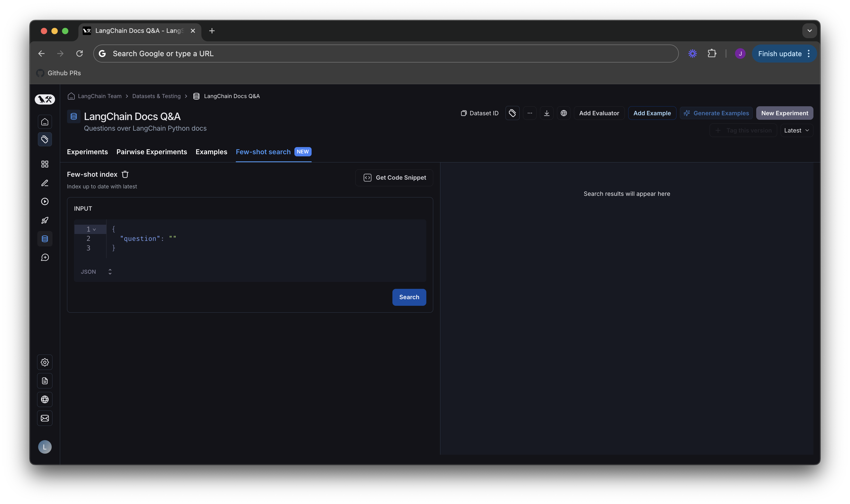Switch to the Pairwise Experiments tab

(x=152, y=152)
